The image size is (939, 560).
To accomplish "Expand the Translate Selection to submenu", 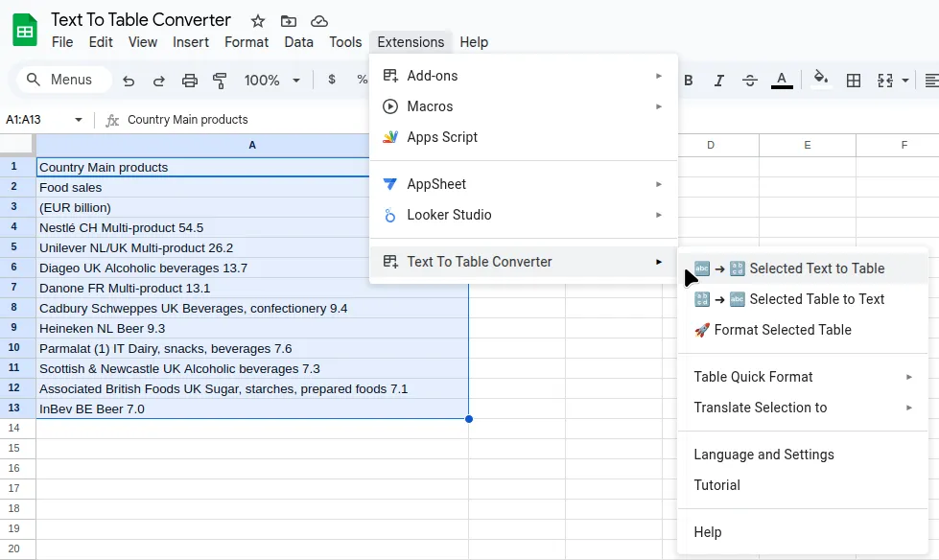I will [802, 408].
